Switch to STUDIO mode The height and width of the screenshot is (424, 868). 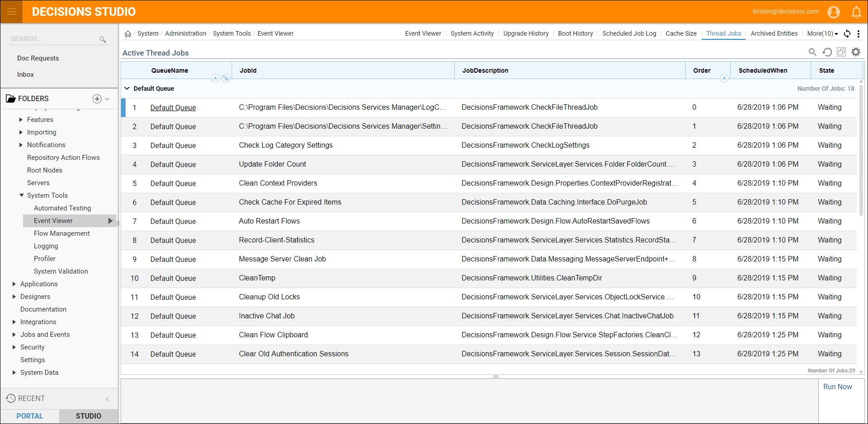pos(89,416)
